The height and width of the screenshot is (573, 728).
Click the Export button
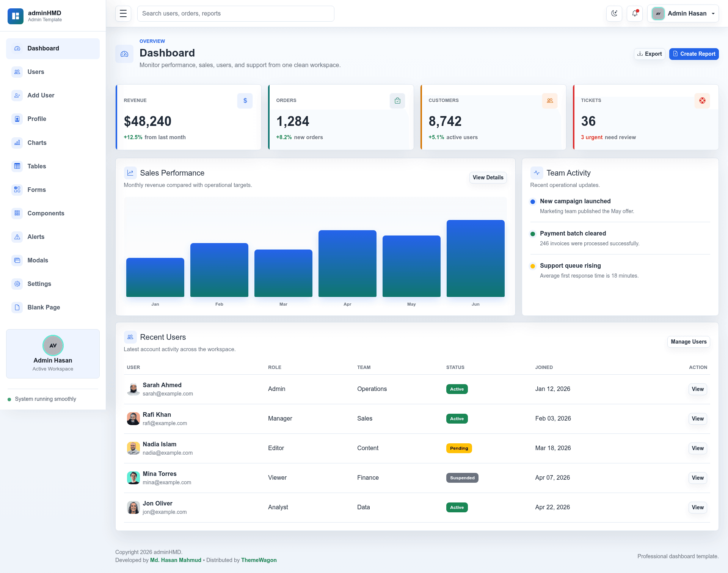click(650, 54)
